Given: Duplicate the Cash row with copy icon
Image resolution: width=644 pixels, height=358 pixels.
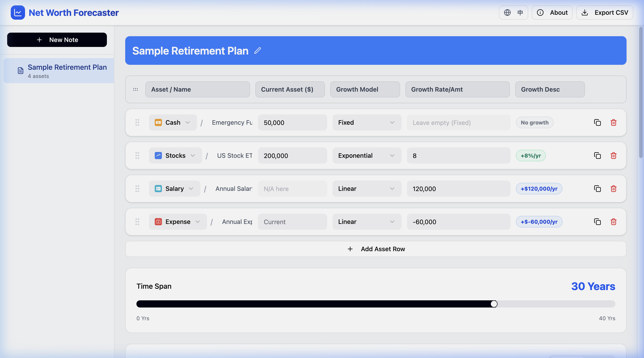Looking at the screenshot, I should [597, 122].
